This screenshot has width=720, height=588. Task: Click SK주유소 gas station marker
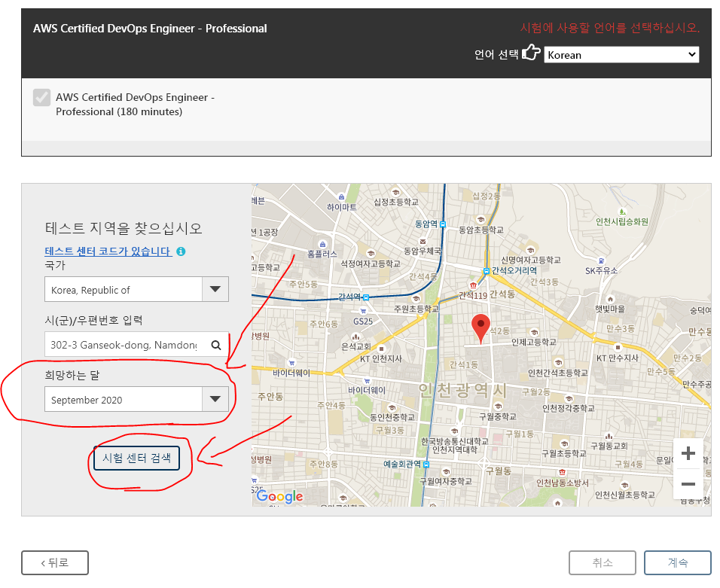click(602, 260)
